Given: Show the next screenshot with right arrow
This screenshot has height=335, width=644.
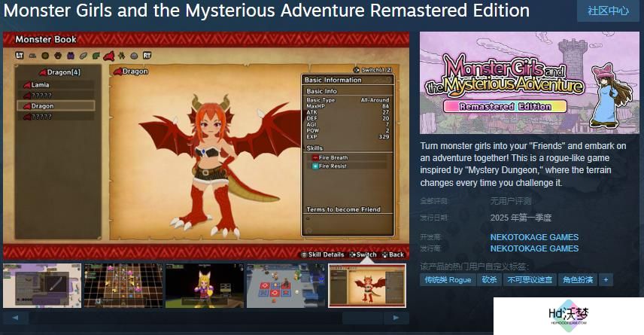Looking at the screenshot, I should click(396, 318).
